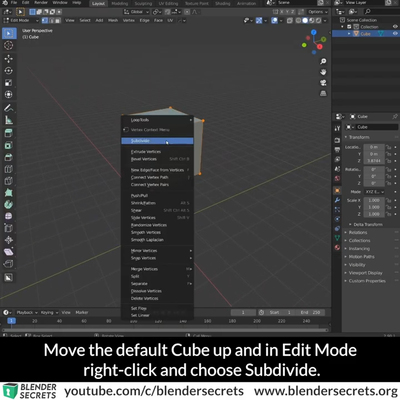Select solid viewport shading
The image size is (400, 400).
click(305, 20)
